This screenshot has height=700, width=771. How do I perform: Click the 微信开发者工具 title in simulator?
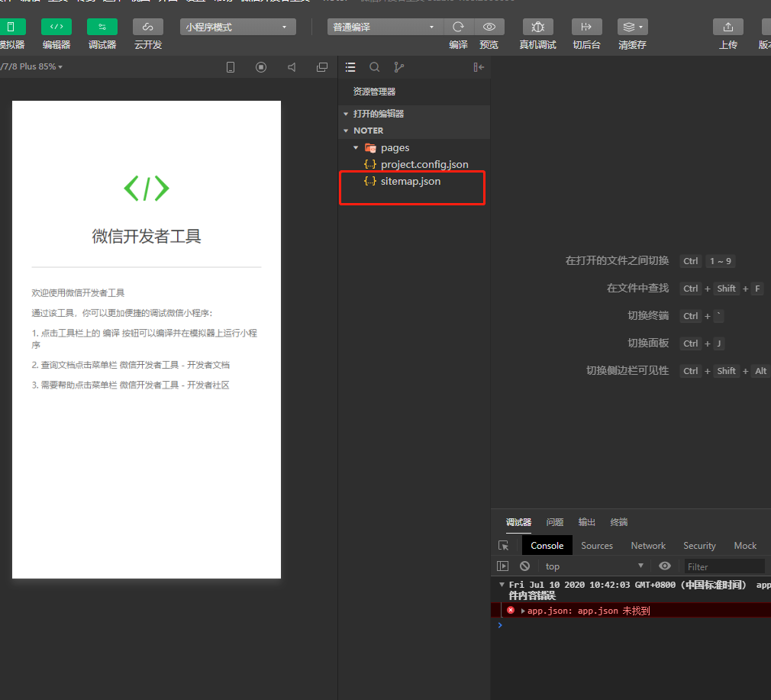click(147, 236)
